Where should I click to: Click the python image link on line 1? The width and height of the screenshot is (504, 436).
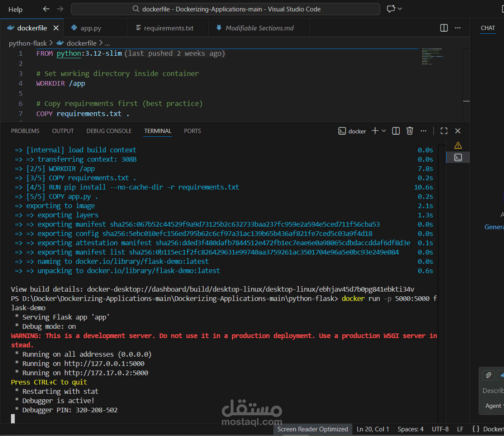click(x=69, y=53)
